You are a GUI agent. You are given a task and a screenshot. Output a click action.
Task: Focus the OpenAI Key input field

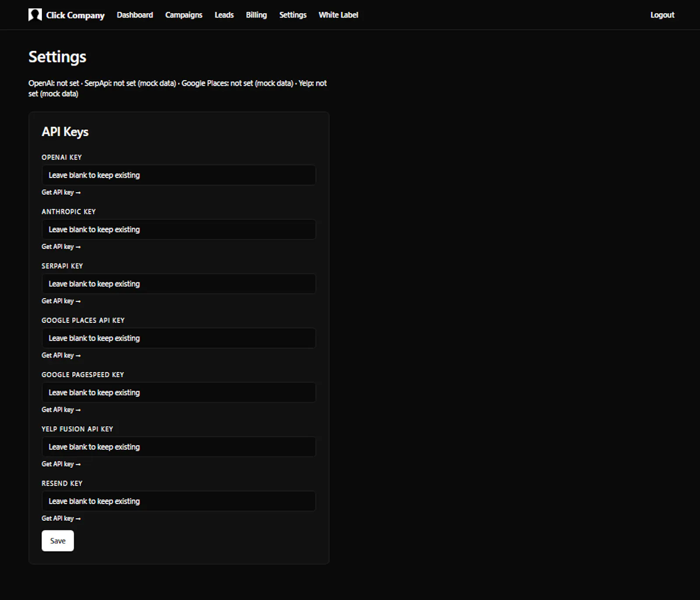[178, 175]
